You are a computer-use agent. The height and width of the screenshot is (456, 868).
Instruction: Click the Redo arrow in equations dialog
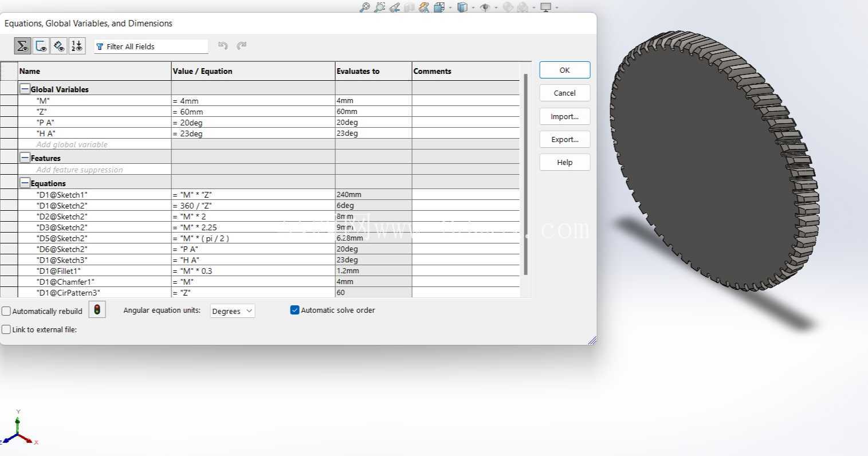(242, 46)
